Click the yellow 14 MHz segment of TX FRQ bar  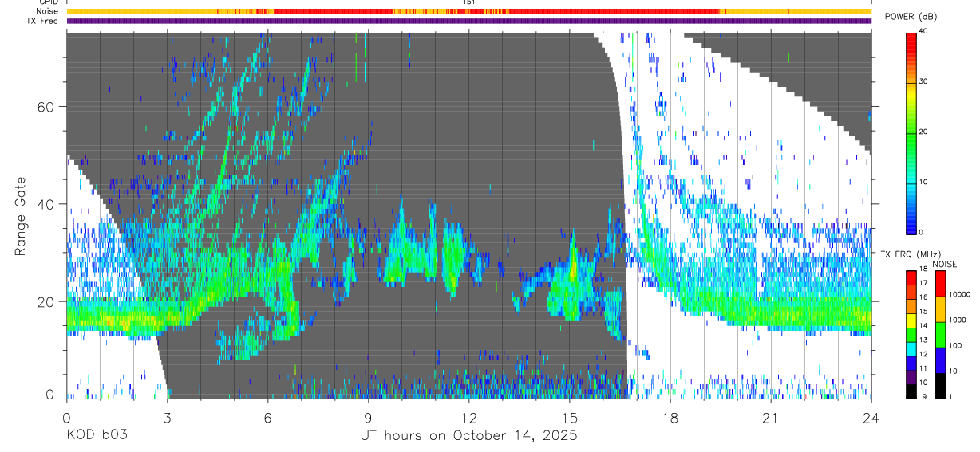click(911, 320)
